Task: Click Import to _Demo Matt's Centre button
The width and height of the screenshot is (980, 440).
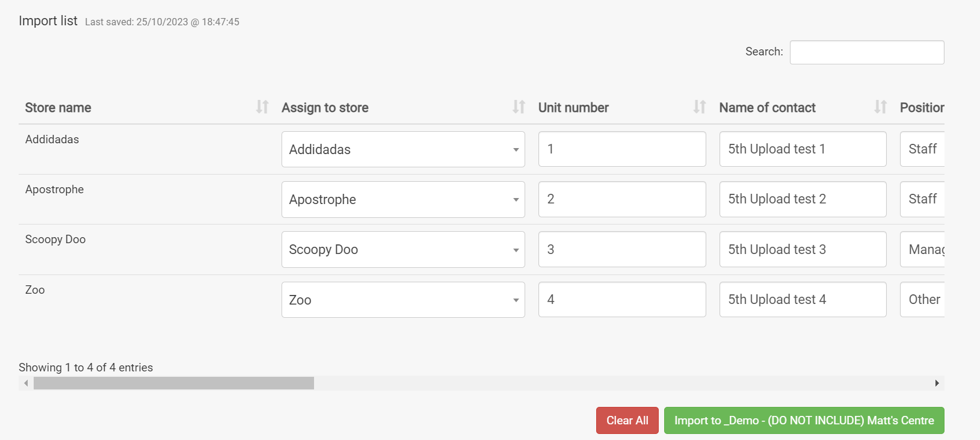Action: [x=804, y=420]
